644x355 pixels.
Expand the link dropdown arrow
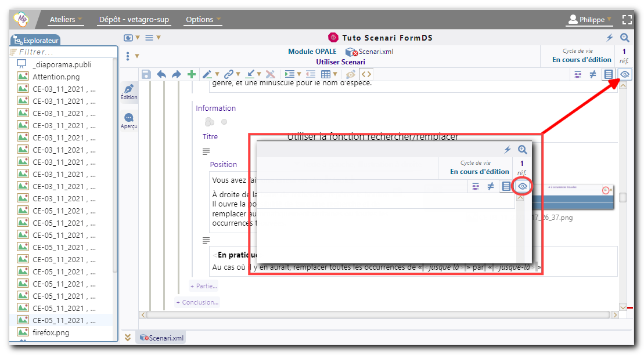pos(238,74)
